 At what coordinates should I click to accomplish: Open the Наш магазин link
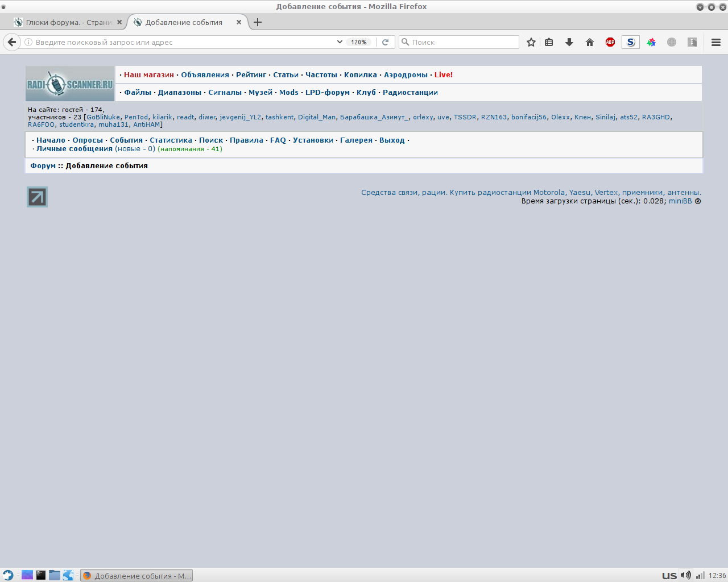click(x=149, y=75)
